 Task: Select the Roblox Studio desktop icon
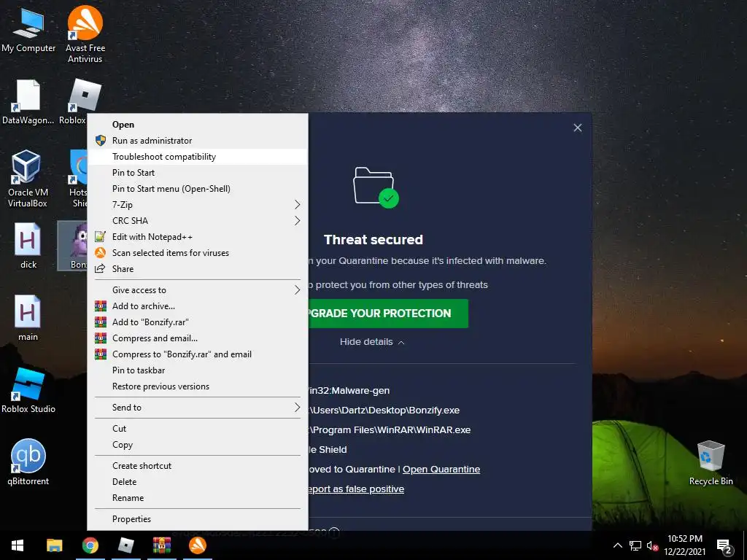(28, 391)
